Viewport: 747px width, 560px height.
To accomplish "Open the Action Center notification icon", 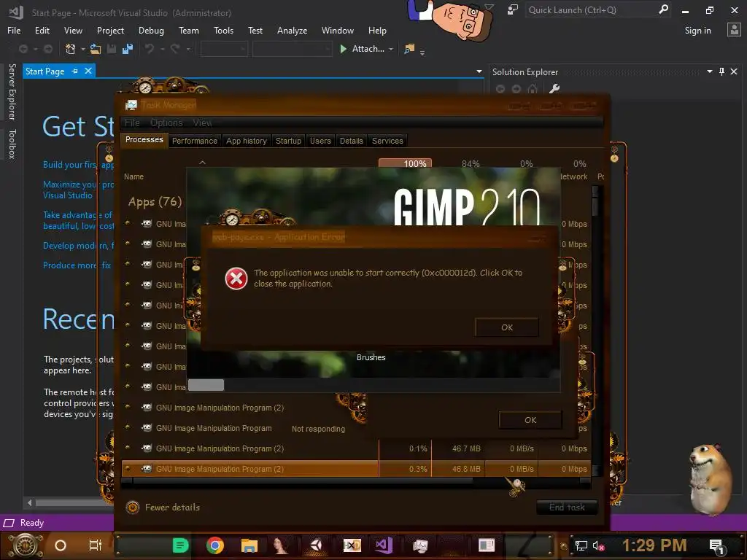I will 716,546.
